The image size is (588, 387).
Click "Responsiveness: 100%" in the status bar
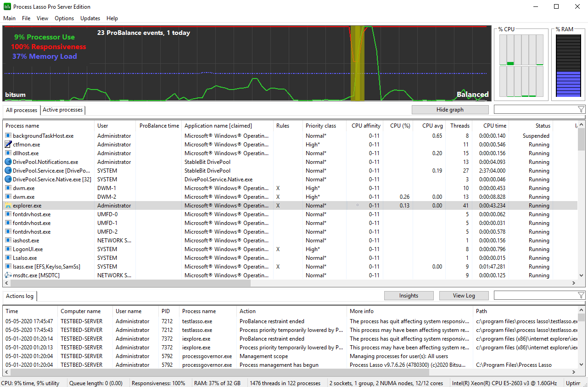(158, 383)
